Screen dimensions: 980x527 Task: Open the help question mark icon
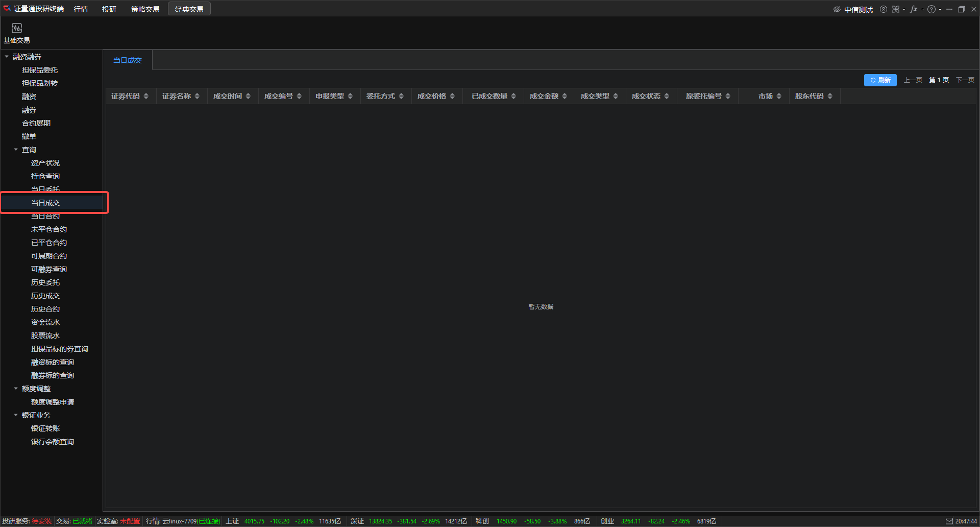932,9
